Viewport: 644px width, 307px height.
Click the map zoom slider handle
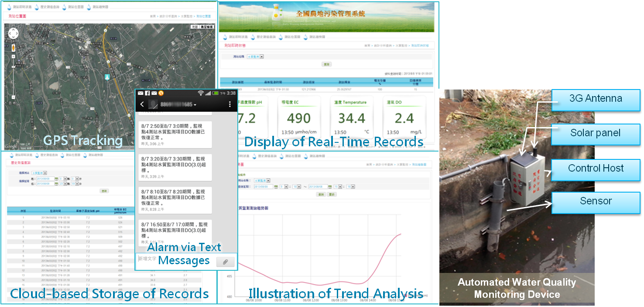pos(14,67)
